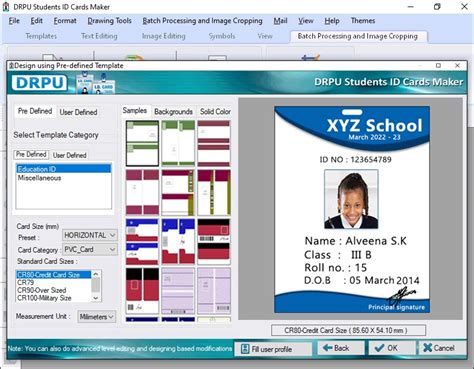Select Pre Defined tab under Select Template Category

[x=31, y=154]
